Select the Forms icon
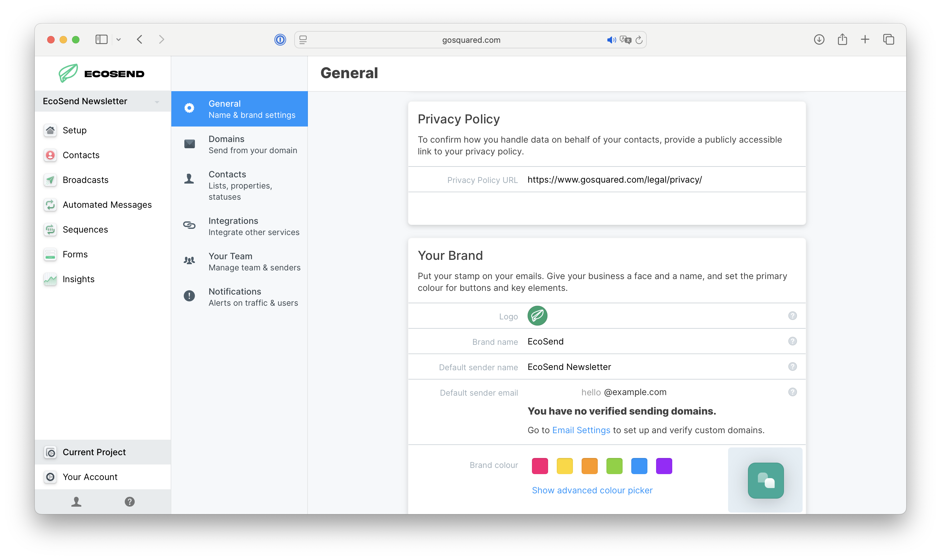This screenshot has width=941, height=560. click(x=50, y=254)
